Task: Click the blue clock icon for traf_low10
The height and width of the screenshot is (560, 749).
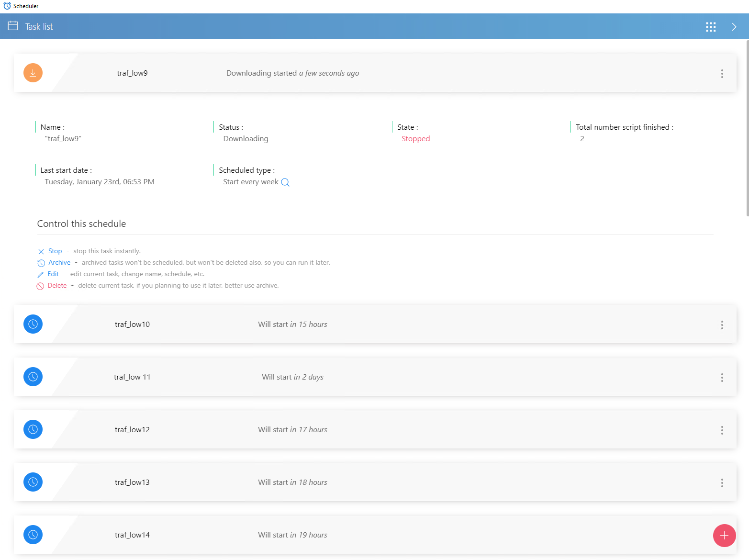Action: (33, 324)
